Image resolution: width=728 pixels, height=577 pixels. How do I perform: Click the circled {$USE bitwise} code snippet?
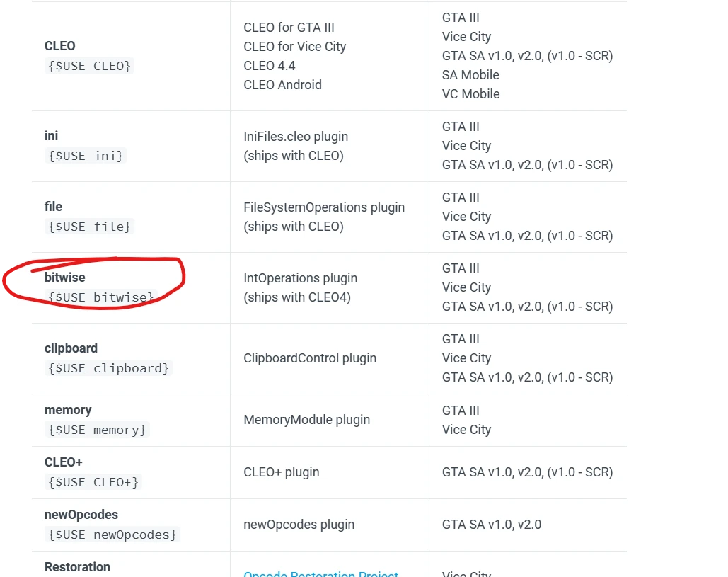(x=100, y=297)
